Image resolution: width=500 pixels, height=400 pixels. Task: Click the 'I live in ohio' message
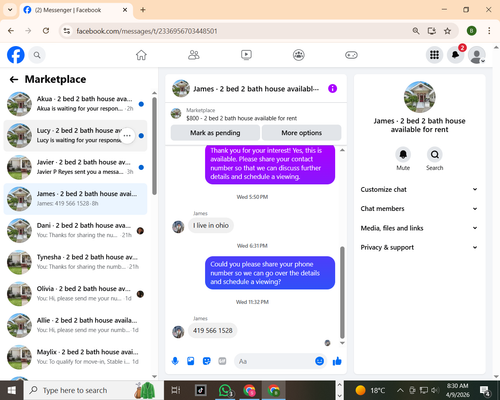click(x=211, y=225)
